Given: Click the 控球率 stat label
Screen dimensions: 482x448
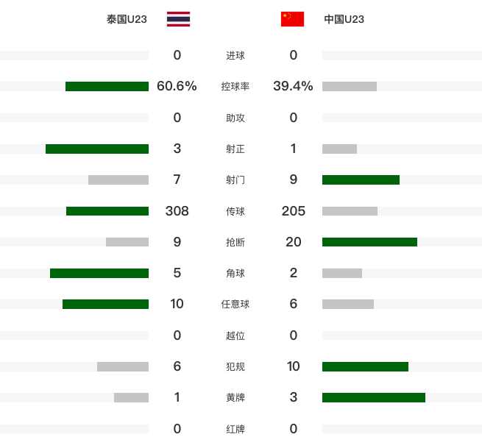Looking at the screenshot, I should click(x=235, y=87).
